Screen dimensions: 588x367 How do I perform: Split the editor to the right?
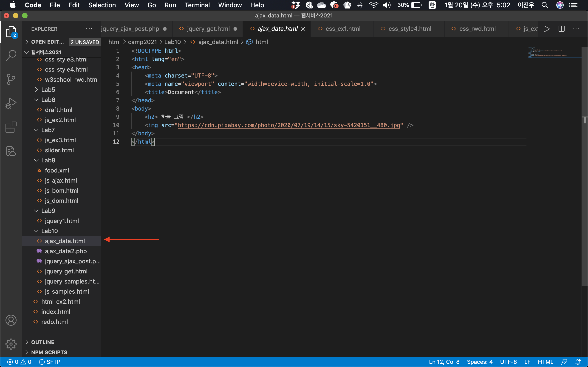coord(561,29)
